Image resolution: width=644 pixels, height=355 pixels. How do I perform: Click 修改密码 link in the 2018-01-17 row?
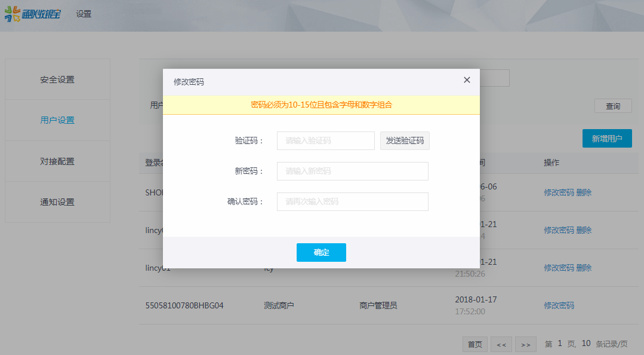tap(559, 305)
